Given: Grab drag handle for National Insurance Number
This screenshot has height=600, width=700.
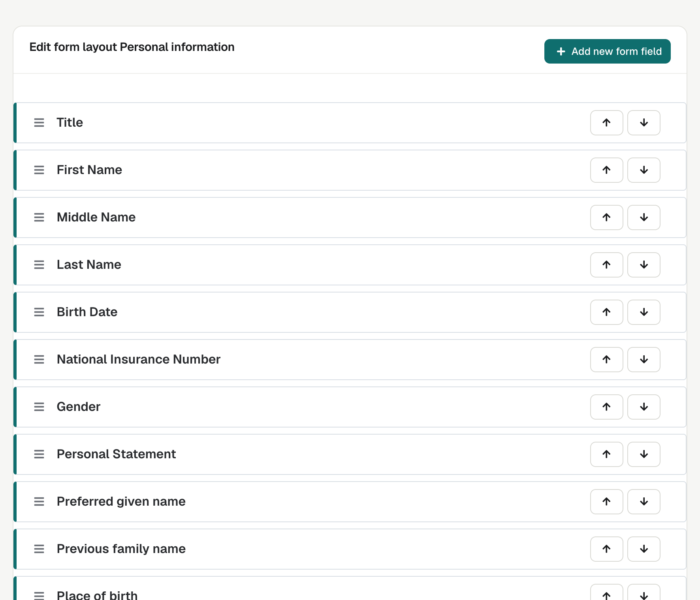Looking at the screenshot, I should click(39, 360).
